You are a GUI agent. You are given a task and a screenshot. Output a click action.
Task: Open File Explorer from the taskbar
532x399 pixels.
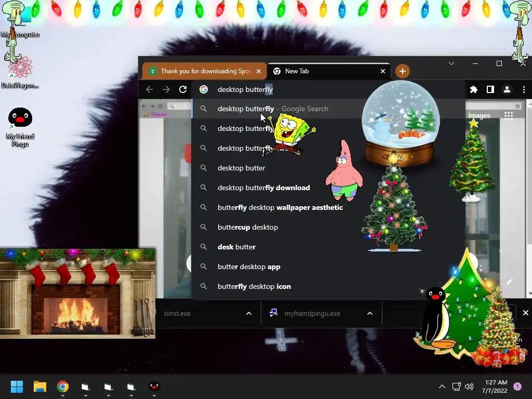pos(39,387)
